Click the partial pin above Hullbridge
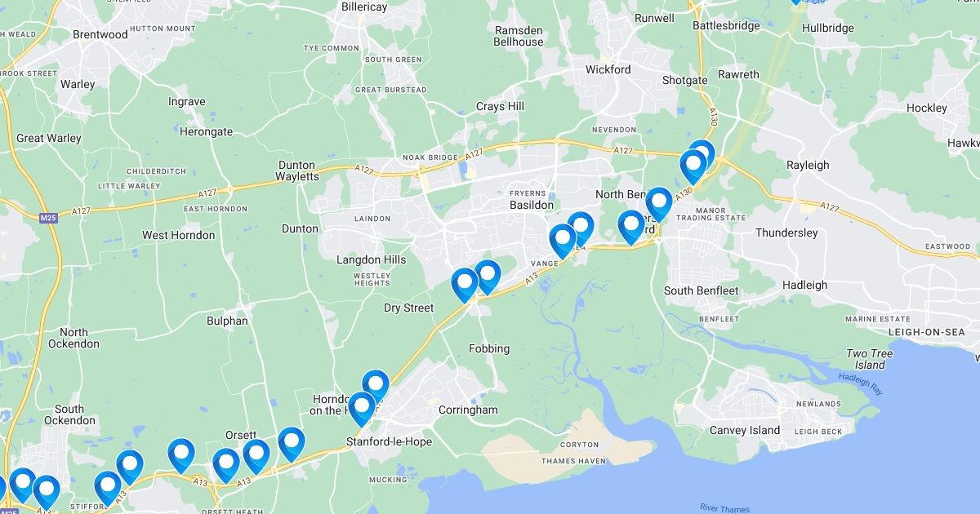The width and height of the screenshot is (980, 514). pos(796,2)
